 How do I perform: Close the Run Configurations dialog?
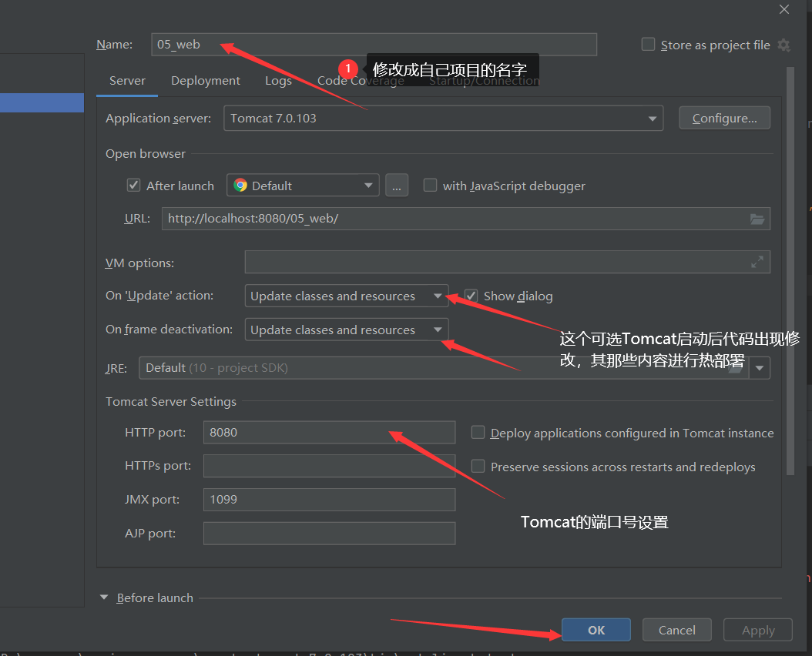[x=784, y=9]
